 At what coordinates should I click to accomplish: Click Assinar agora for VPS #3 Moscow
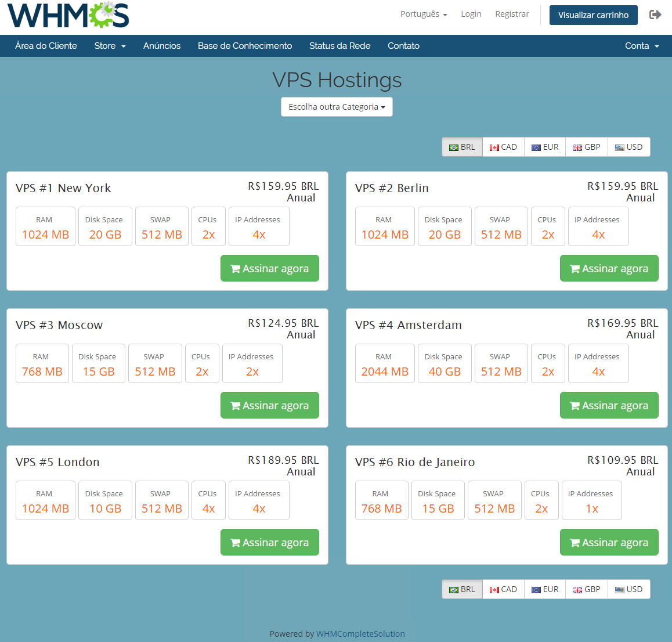270,405
